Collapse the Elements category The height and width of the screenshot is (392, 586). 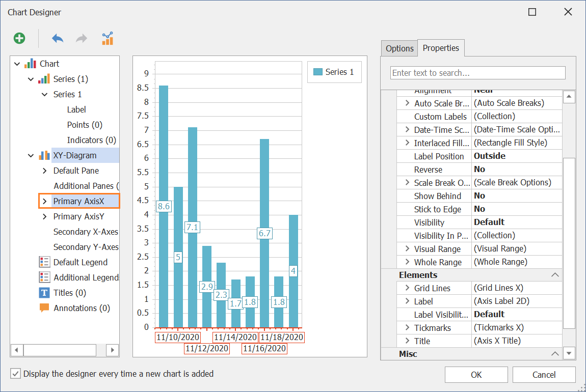(x=555, y=275)
